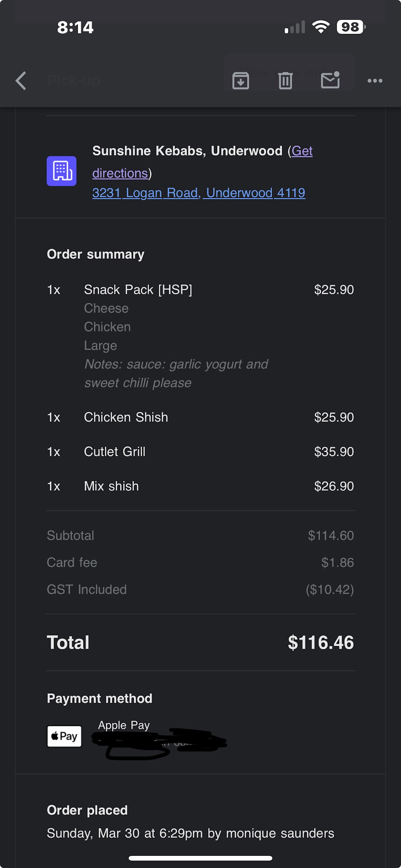The width and height of the screenshot is (401, 868).
Task: Select the Chicken Shish order line
Action: pyautogui.click(x=126, y=417)
